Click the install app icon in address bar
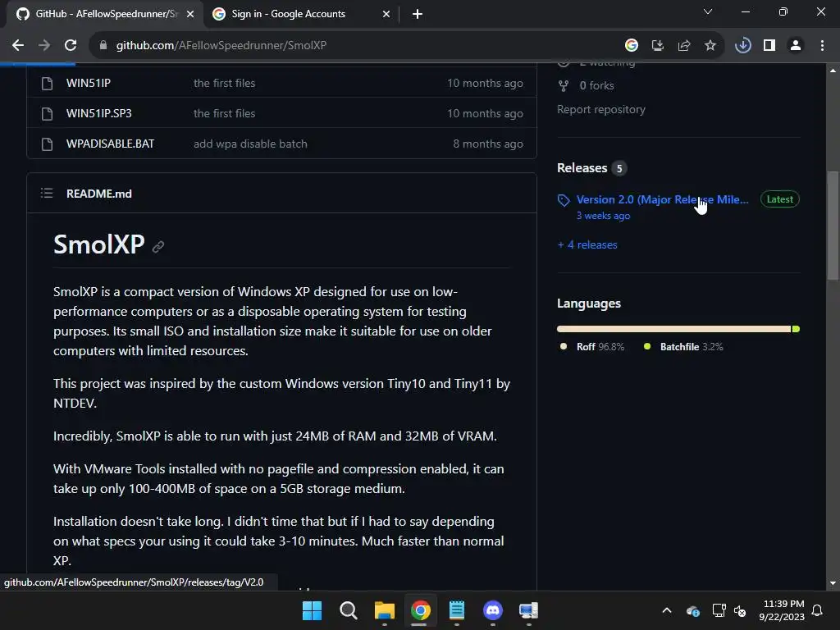 (658, 46)
